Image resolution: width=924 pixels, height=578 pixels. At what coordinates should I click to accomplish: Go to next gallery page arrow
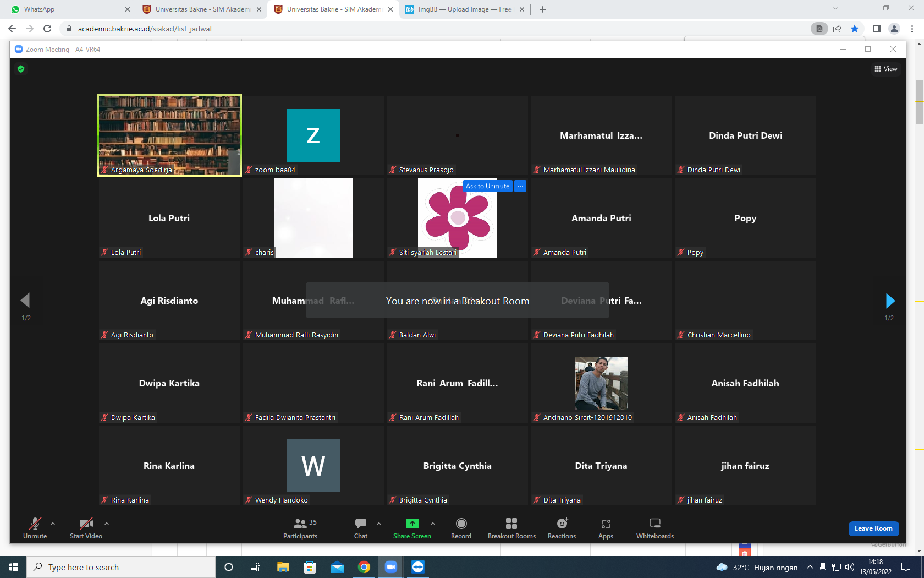[890, 301]
